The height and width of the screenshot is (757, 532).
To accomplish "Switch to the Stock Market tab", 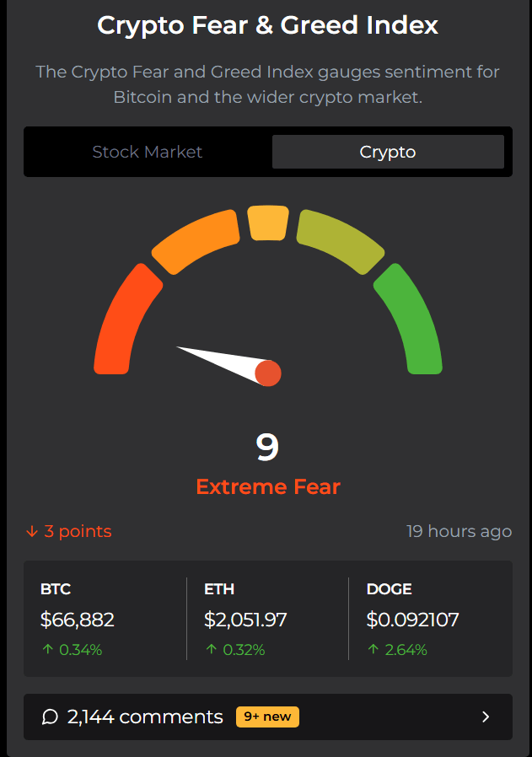I will coord(148,152).
